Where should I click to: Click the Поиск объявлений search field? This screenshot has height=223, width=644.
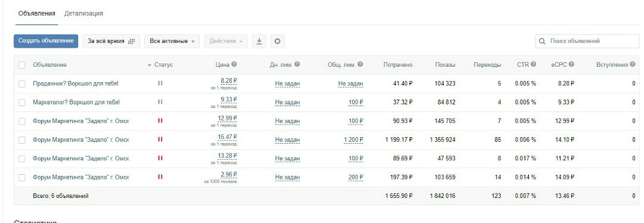(587, 41)
